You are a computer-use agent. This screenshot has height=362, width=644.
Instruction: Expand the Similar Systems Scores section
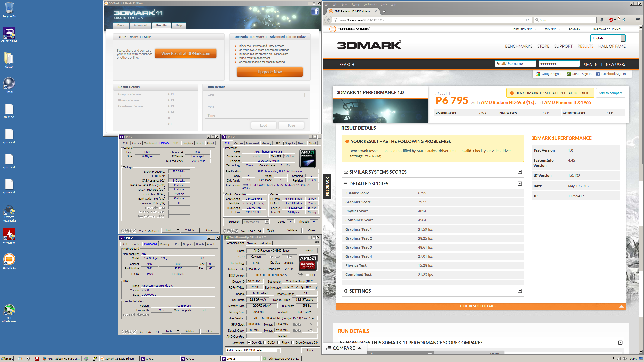(x=520, y=172)
